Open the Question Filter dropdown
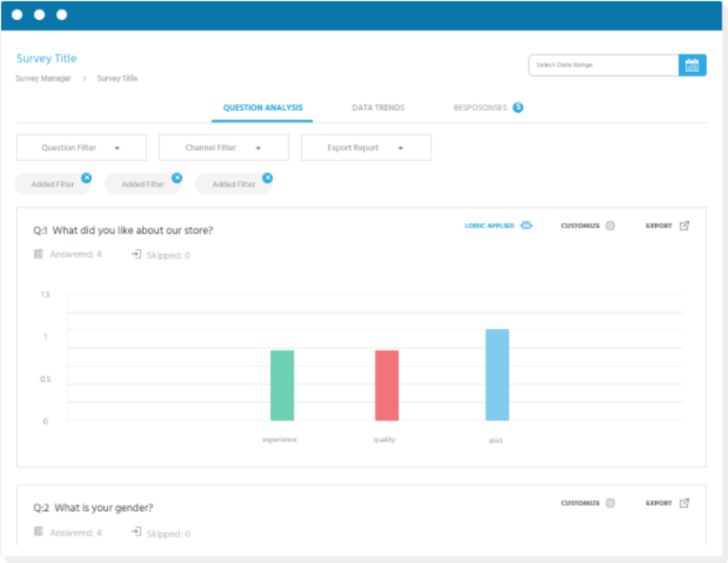The image size is (728, 563). click(x=82, y=148)
